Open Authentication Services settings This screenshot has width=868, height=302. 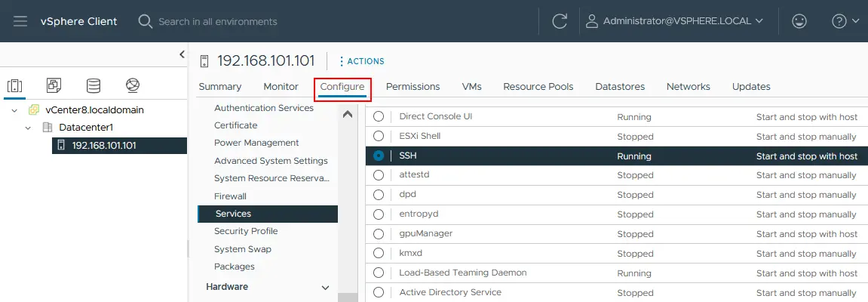(x=264, y=108)
